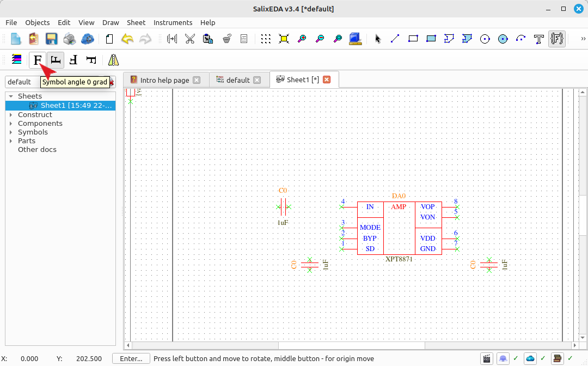
Task: Set symbol rotation with last F icon
Action: (x=91, y=60)
